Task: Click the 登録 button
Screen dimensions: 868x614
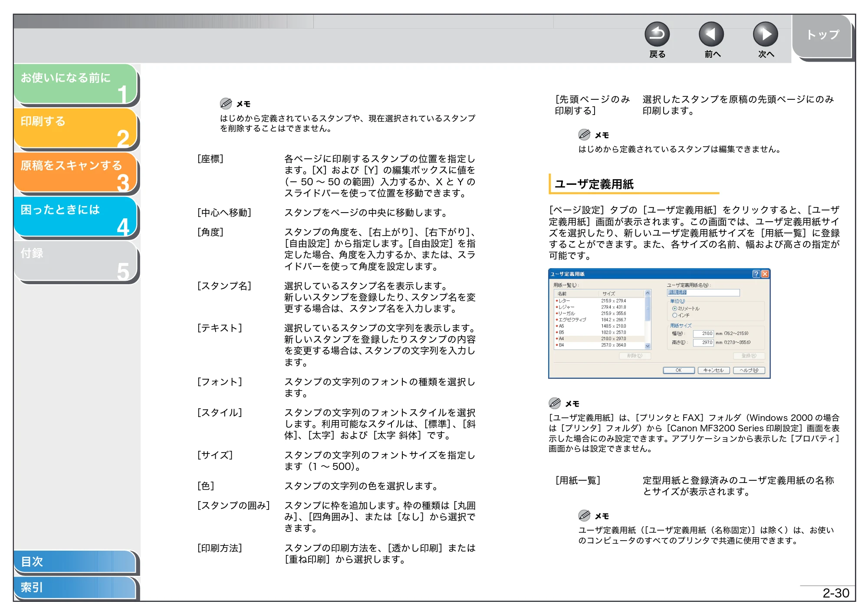Action: coord(749,356)
